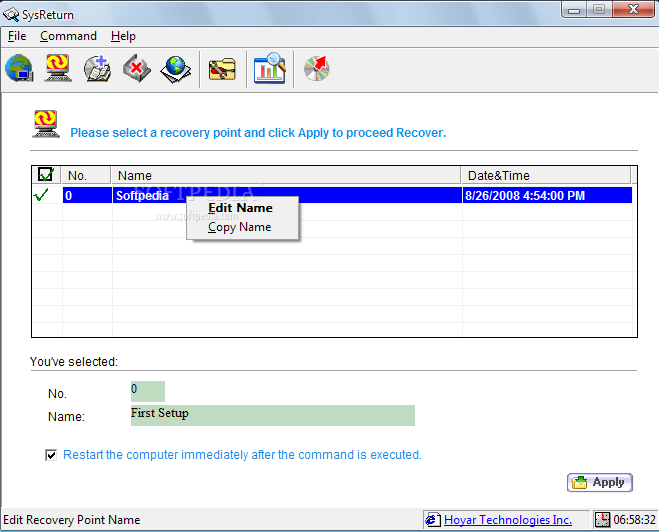659x532 pixels.
Task: Uncheck restart the computer immediately checkbox
Action: pos(51,455)
